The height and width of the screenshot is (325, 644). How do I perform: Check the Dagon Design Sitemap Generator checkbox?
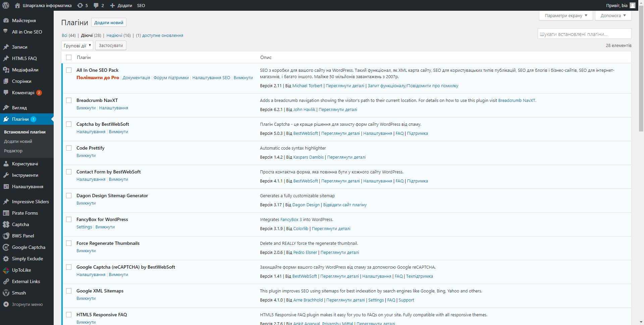[69, 196]
